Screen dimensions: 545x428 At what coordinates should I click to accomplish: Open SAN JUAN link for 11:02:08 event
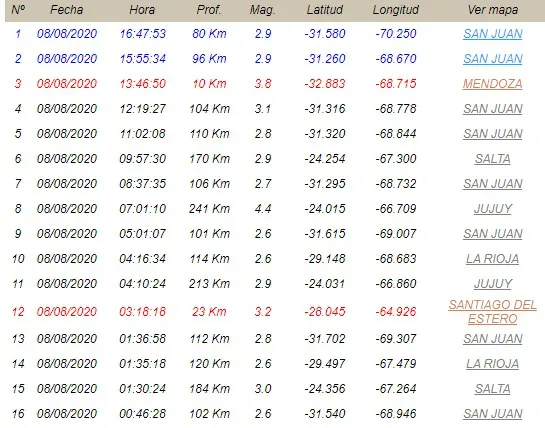pos(493,134)
